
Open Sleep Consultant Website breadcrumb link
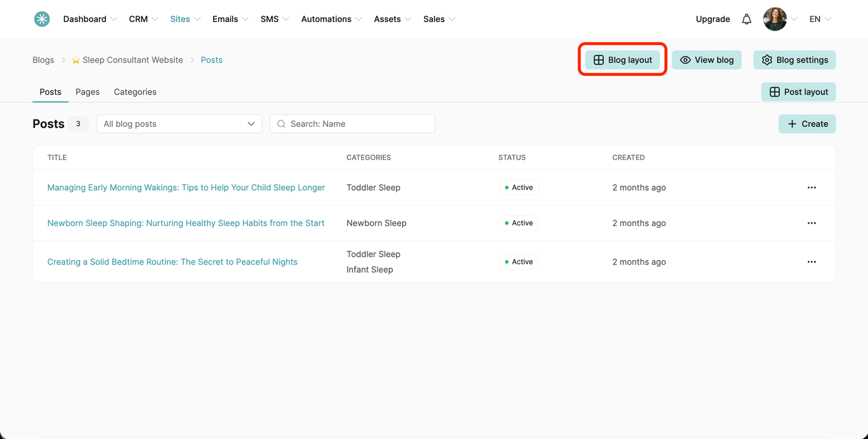coord(127,60)
